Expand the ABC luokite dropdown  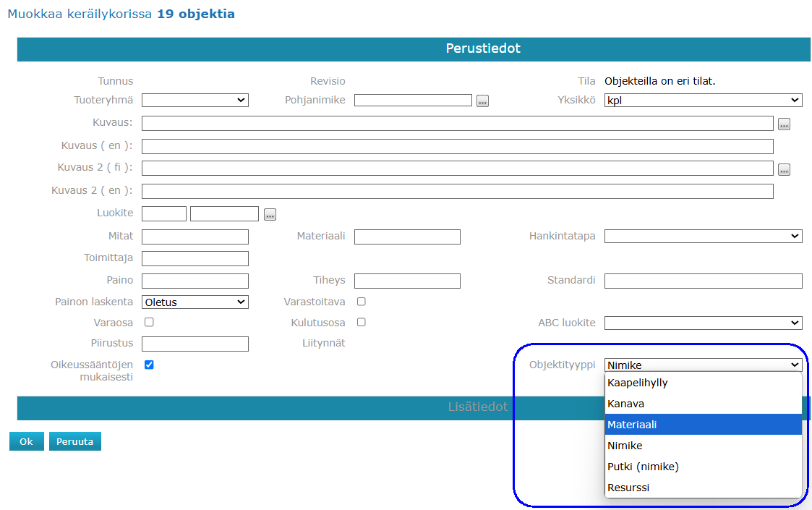(x=703, y=323)
